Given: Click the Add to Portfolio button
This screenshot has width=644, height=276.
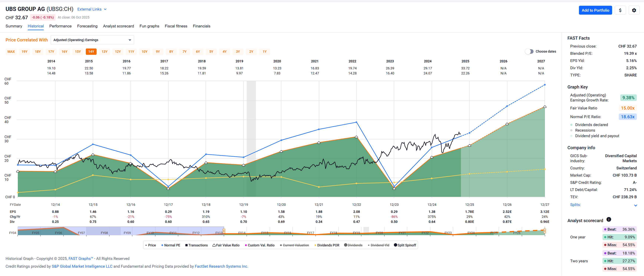Looking at the screenshot, I should tap(595, 10).
